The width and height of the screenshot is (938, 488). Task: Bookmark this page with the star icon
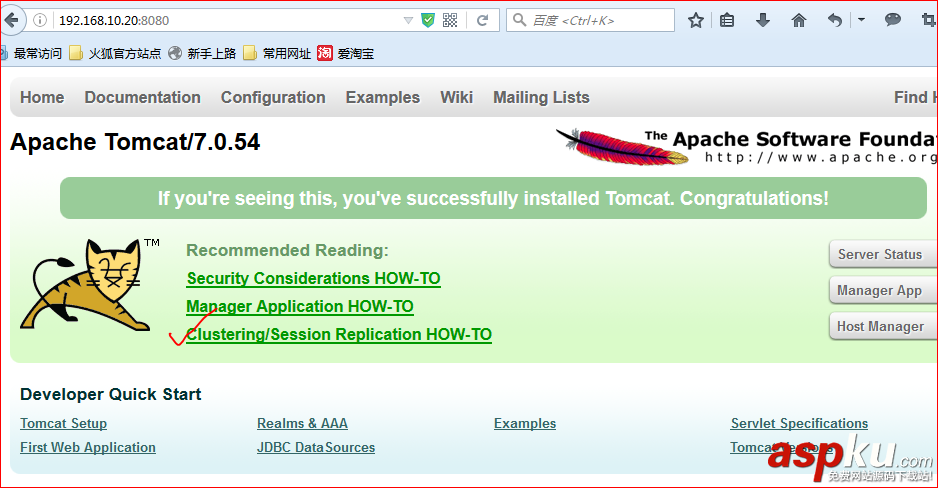click(x=695, y=20)
